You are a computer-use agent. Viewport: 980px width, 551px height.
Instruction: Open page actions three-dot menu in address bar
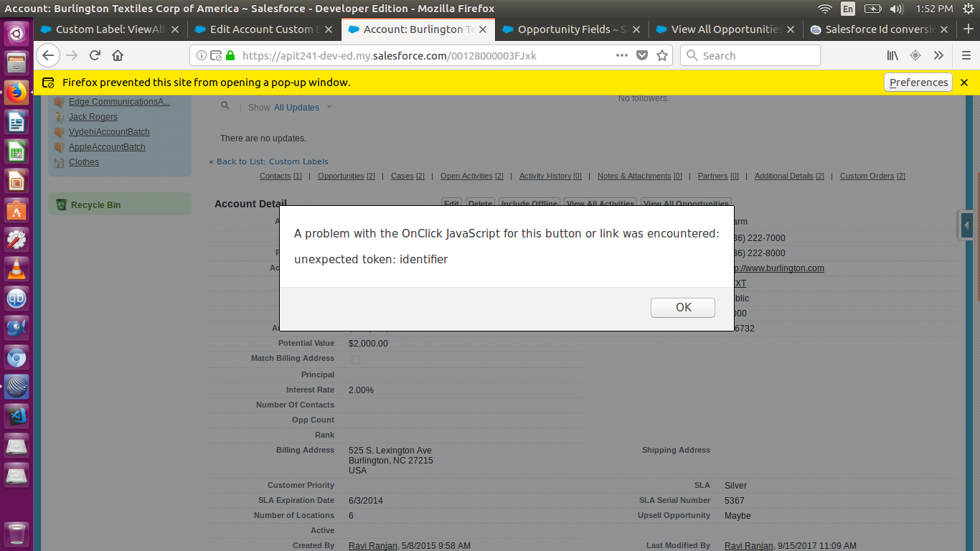[623, 55]
